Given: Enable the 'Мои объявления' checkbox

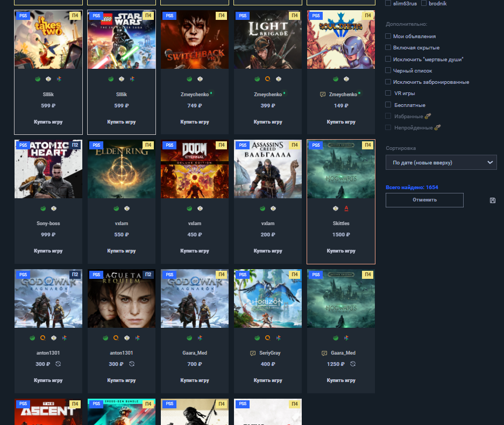Looking at the screenshot, I should (x=388, y=36).
